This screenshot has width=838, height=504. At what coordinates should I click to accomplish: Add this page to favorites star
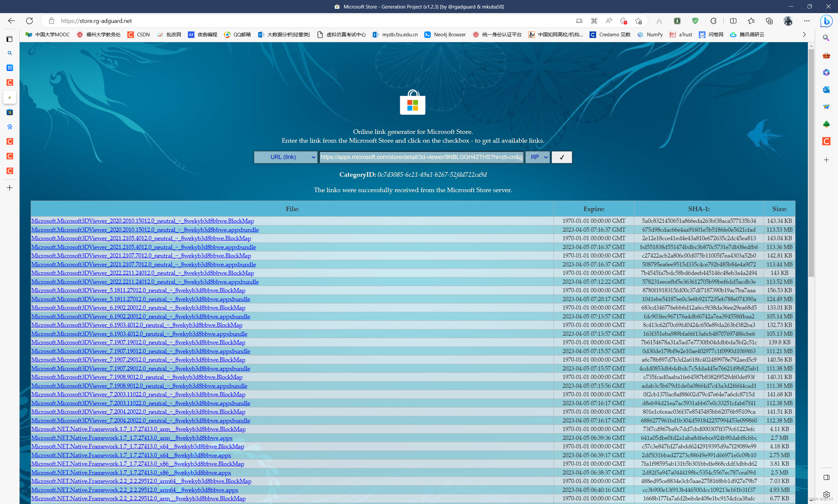639,21
